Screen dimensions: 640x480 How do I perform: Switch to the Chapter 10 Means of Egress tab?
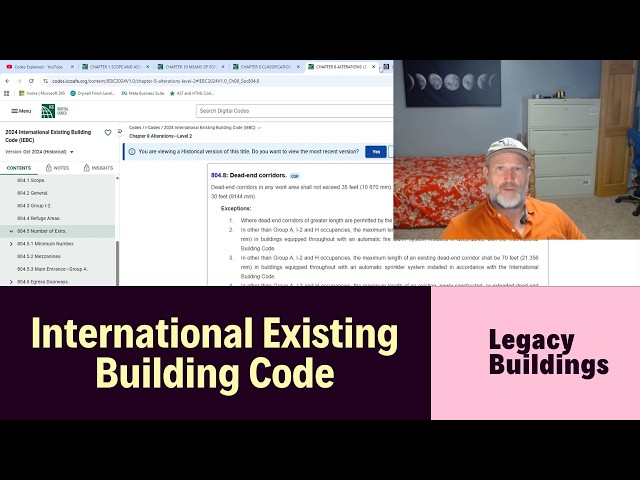point(190,67)
